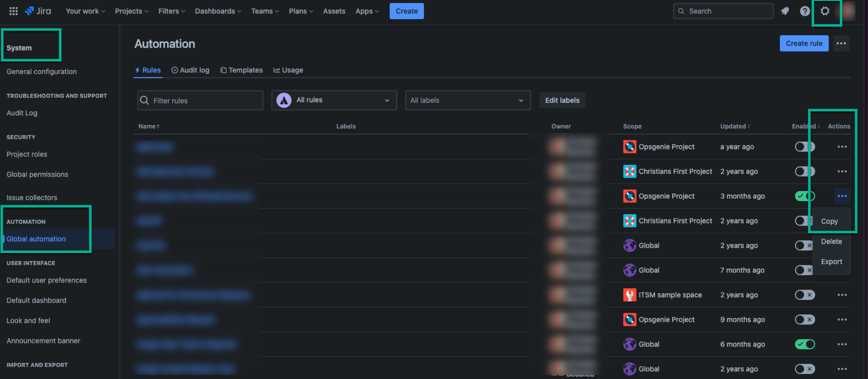868x379 pixels.
Task: Open actions menu for 9 months ago Opsgenie rule
Action: point(842,320)
